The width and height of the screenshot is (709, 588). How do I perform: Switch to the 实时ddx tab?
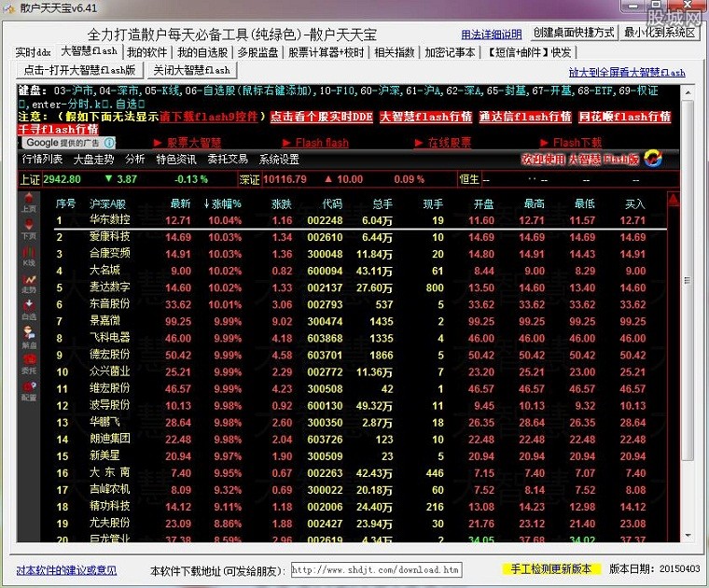[x=34, y=52]
